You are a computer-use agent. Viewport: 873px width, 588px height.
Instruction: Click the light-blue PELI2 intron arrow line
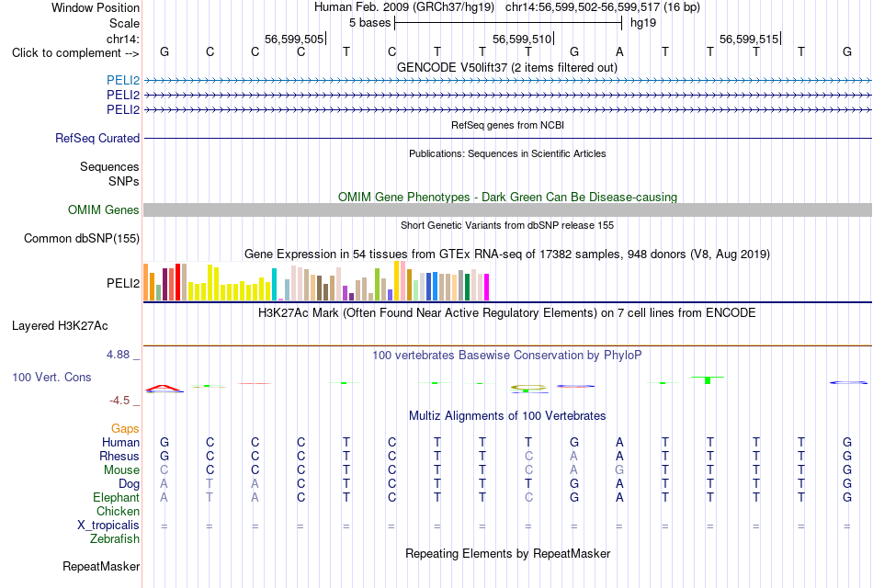507,81
